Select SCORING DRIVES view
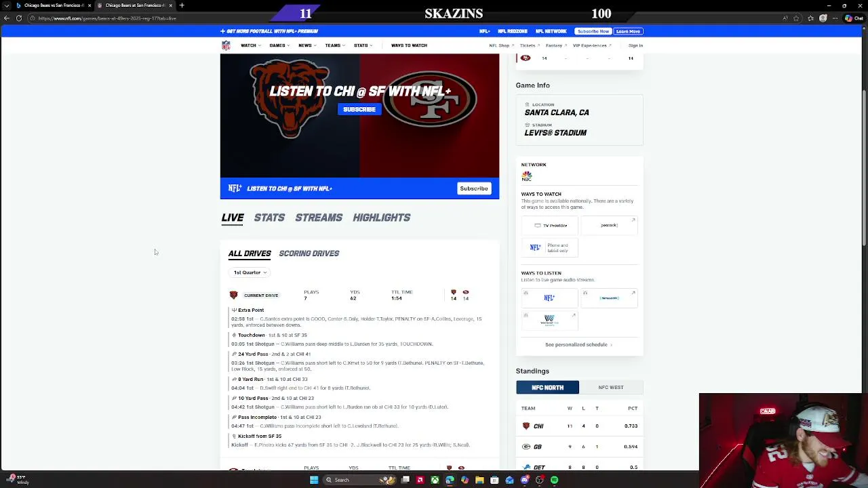This screenshot has width=868, height=488. pos(309,253)
